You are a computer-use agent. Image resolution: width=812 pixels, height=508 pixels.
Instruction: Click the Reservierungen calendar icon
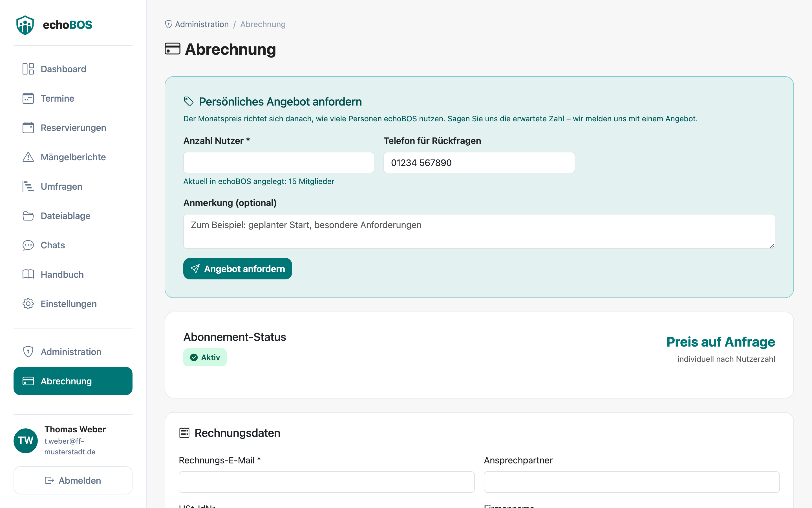(x=28, y=128)
